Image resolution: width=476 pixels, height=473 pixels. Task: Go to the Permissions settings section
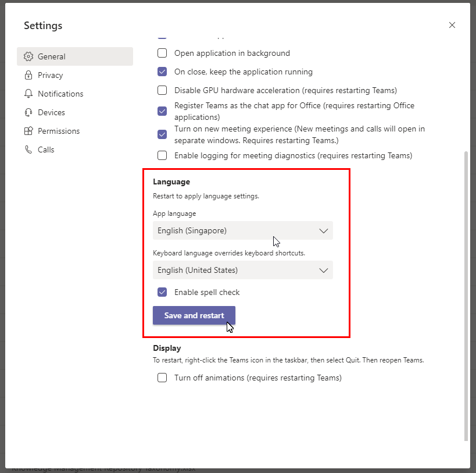pos(74,131)
